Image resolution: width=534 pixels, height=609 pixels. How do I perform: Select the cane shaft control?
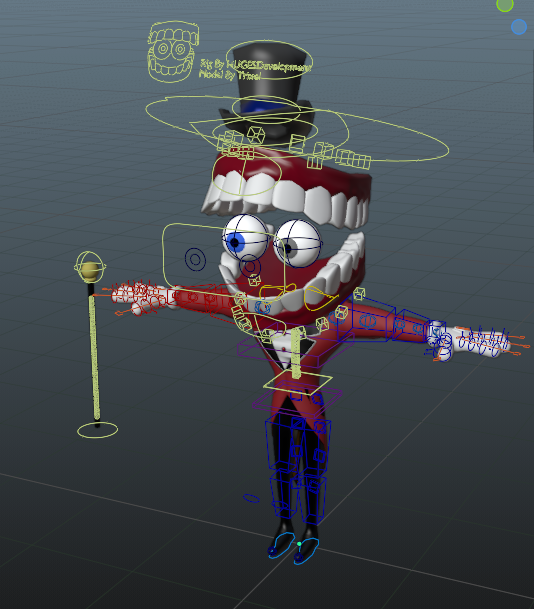pos(94,356)
